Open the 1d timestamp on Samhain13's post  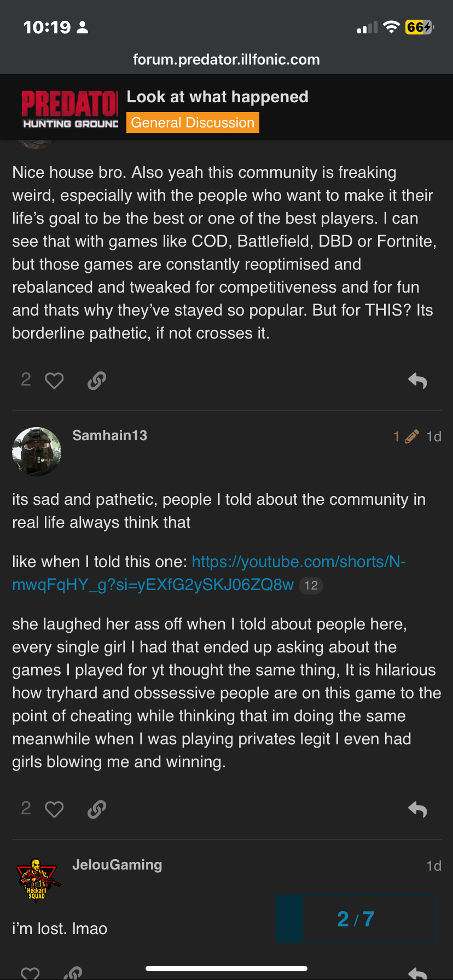pos(434,436)
